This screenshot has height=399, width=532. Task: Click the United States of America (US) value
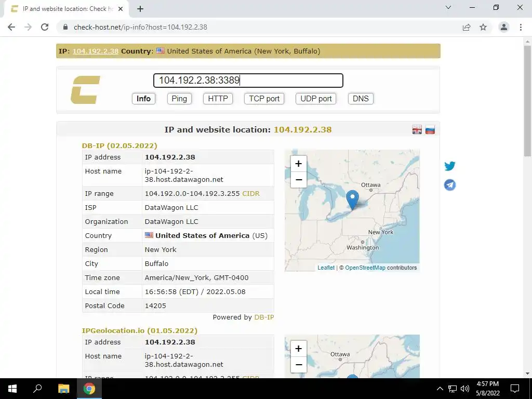[206, 235]
